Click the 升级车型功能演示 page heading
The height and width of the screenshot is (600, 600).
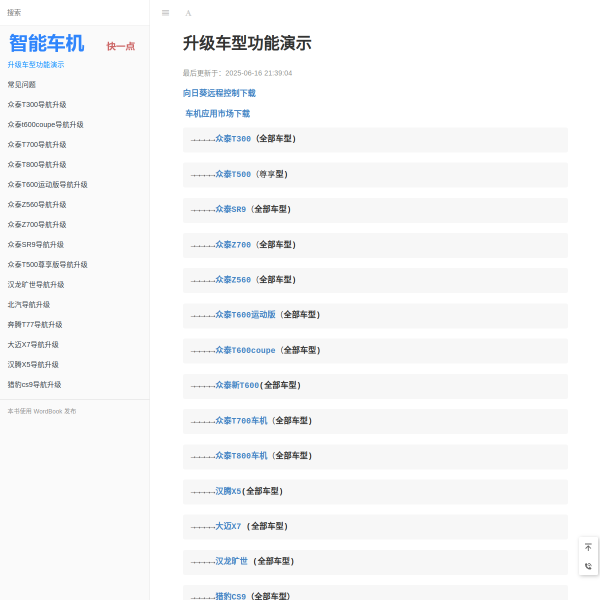[x=247, y=43]
